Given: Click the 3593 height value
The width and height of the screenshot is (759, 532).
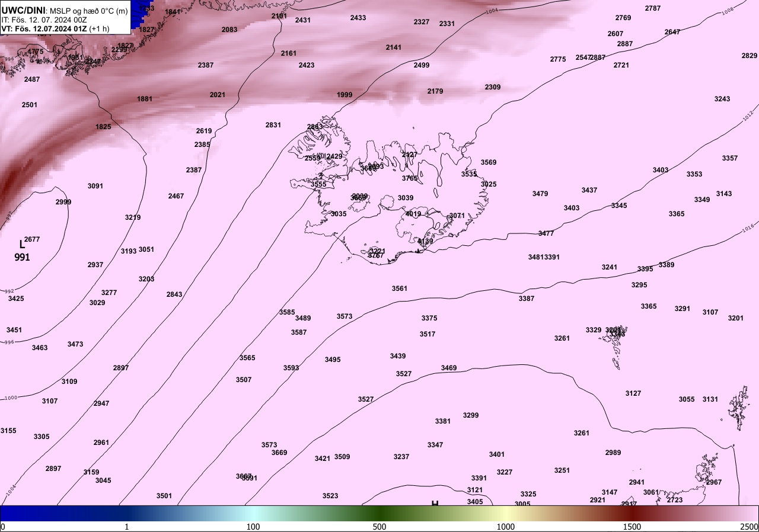Looking at the screenshot, I should [291, 368].
